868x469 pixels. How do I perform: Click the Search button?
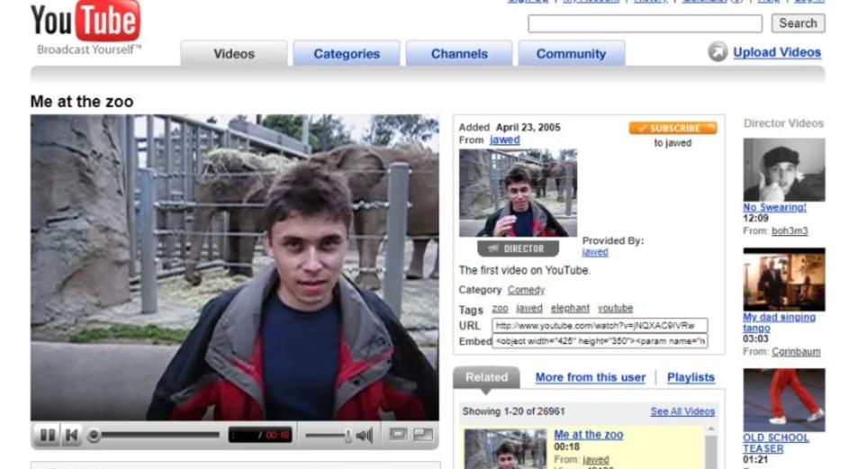tap(798, 23)
